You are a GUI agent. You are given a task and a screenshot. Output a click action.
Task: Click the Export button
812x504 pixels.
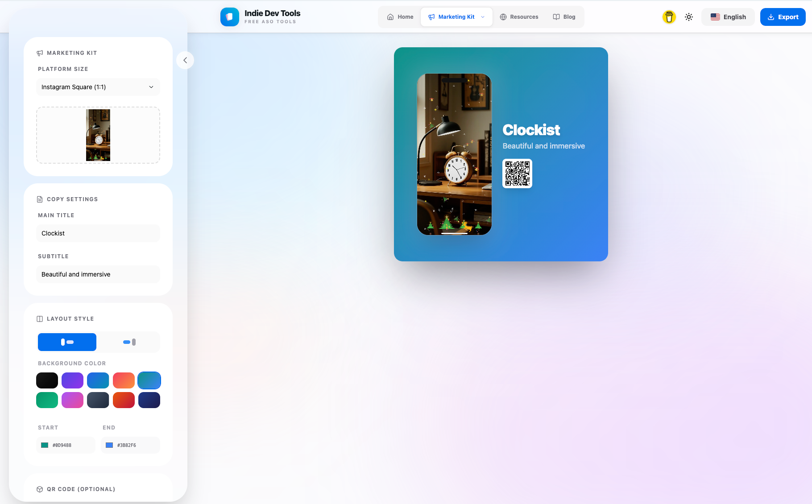click(x=783, y=17)
